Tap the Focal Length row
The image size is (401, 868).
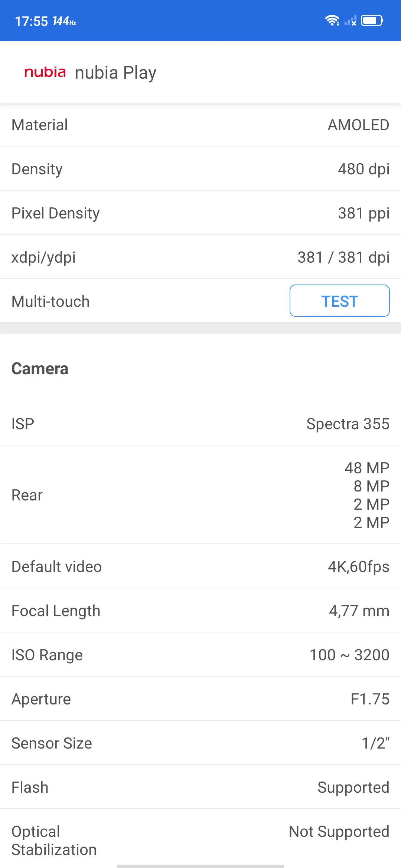200,611
